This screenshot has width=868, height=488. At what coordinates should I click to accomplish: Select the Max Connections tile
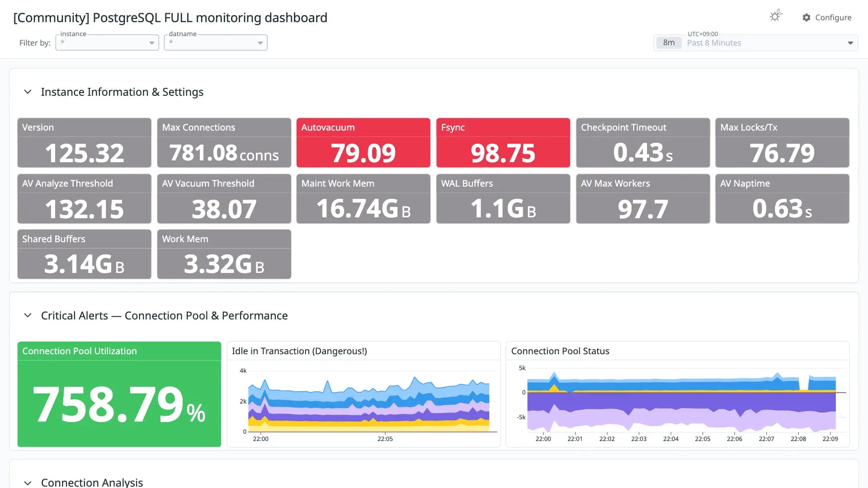point(224,143)
